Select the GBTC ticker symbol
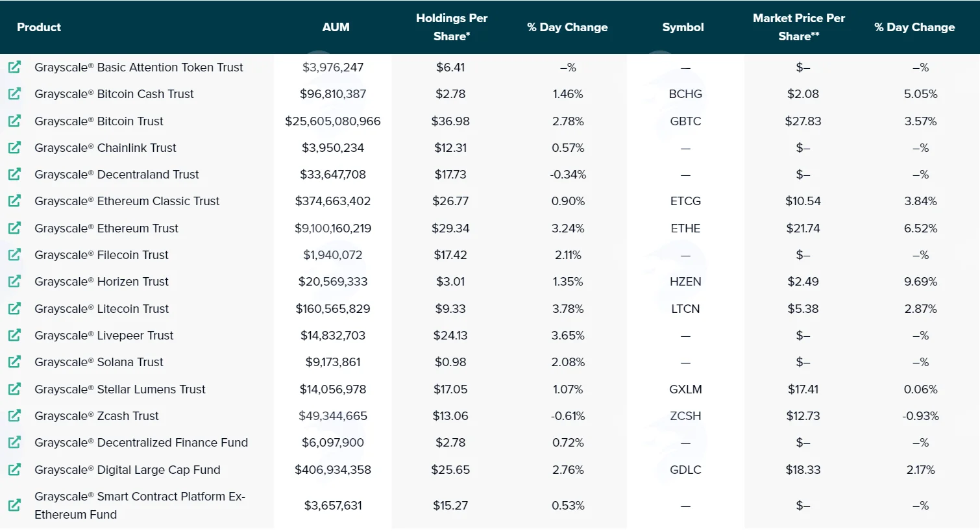Viewport: 980px width, 531px height. click(x=685, y=121)
